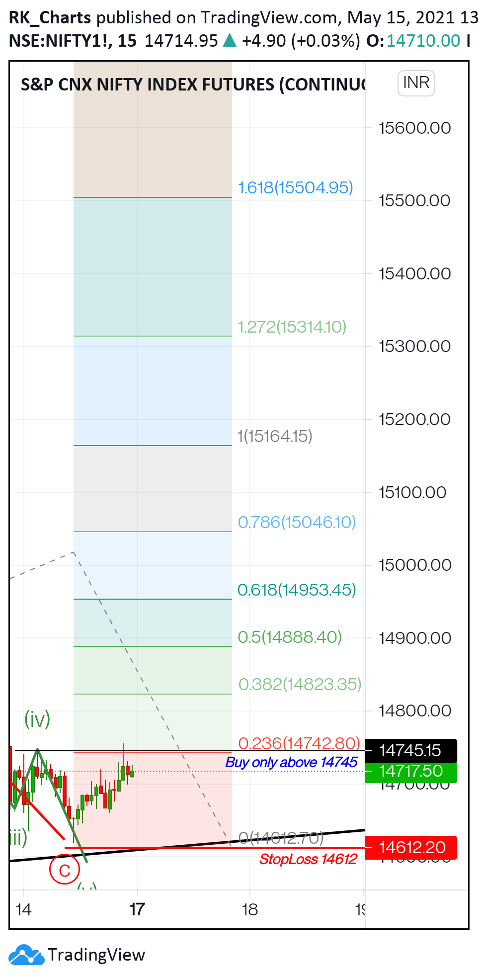
Task: Click the red 14612.20 stop price tag
Action: click(410, 847)
